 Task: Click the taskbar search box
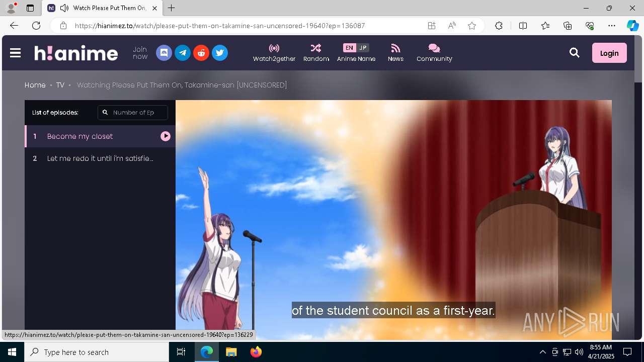97,352
